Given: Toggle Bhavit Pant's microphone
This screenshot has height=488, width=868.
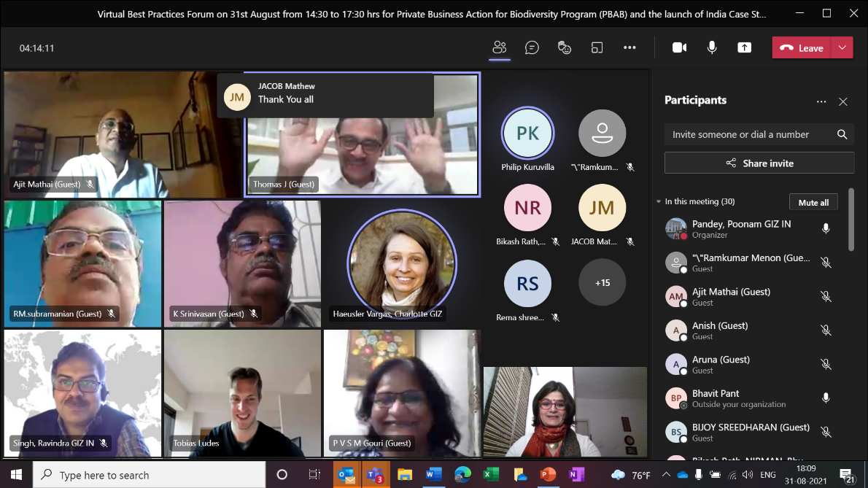Looking at the screenshot, I should (826, 398).
